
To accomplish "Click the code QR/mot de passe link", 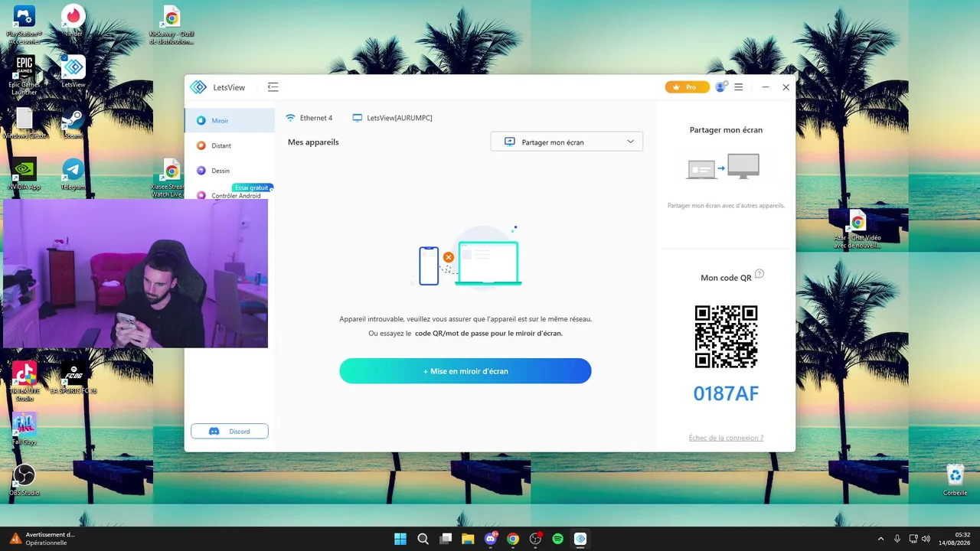I will click(x=488, y=334).
